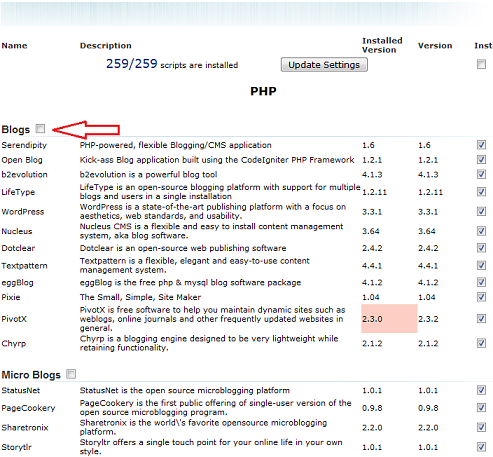Check the Micro Blogs category checkbox
This screenshot has height=457, width=493.
(71, 374)
